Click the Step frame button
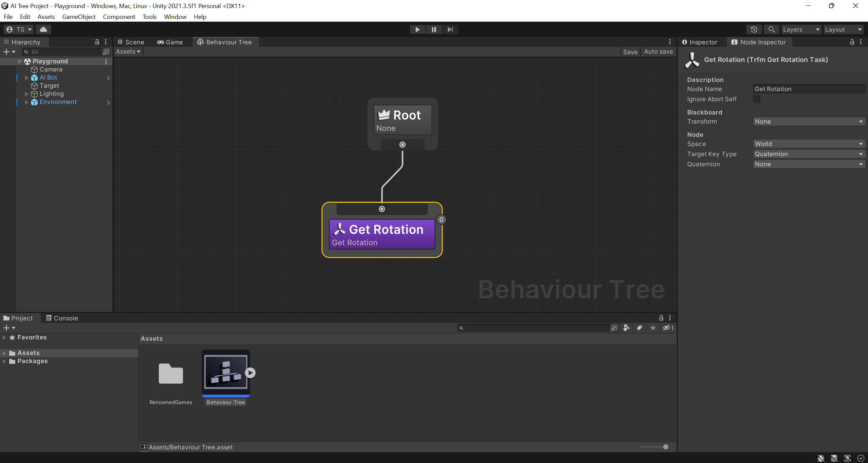The height and width of the screenshot is (463, 868). coord(450,29)
